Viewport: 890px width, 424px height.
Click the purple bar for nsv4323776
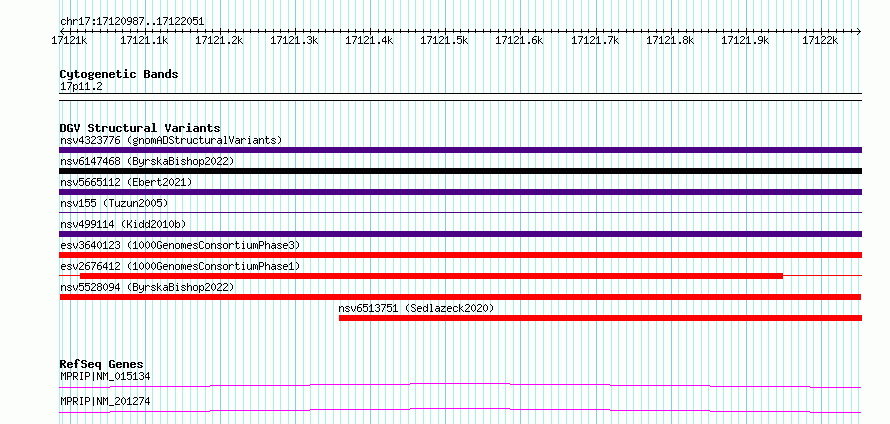point(460,150)
